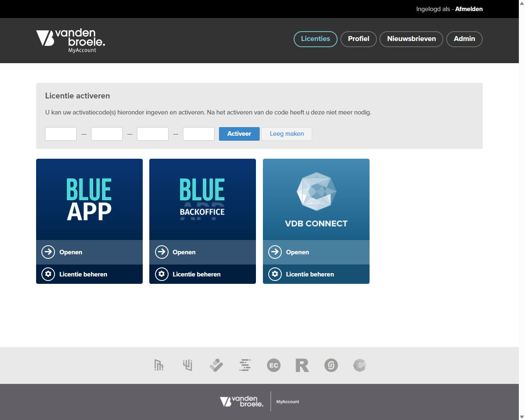Click Licentie beheren under Blue Backoffice
This screenshot has width=525, height=420.
point(196,274)
